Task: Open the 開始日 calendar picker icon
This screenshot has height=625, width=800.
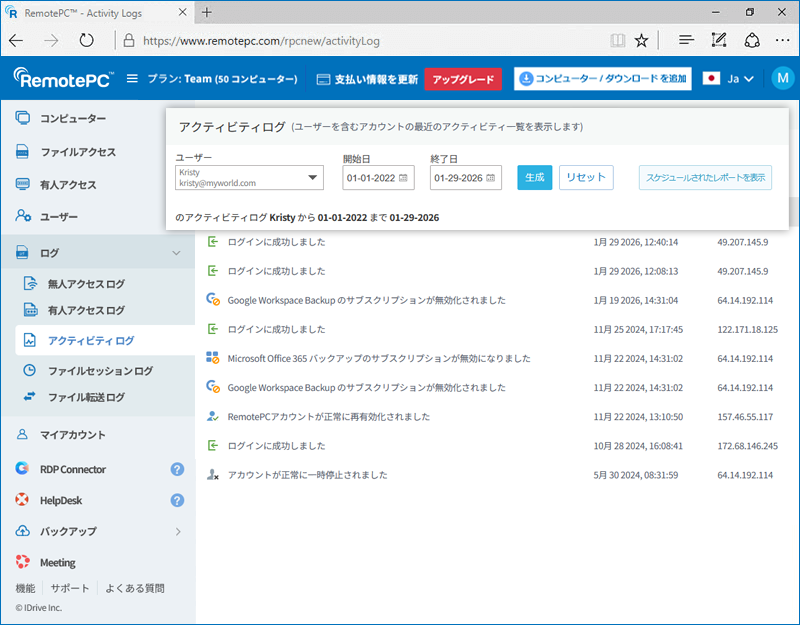Action: [404, 177]
